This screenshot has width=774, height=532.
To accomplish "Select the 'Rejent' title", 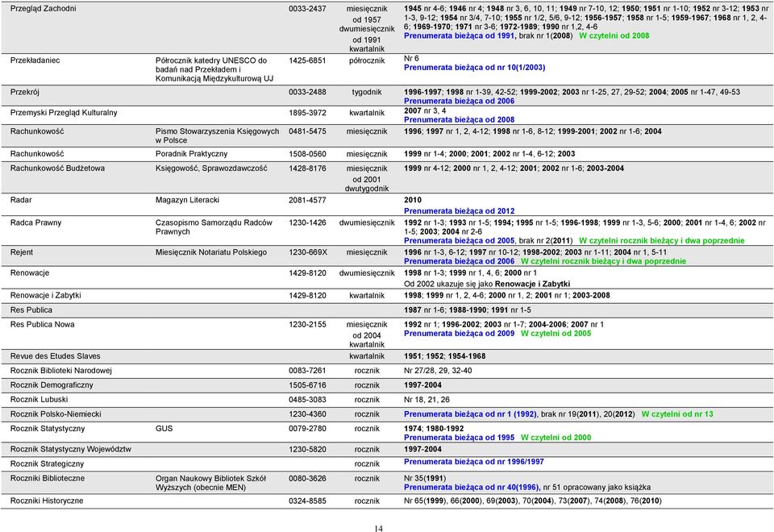I will [21, 252].
